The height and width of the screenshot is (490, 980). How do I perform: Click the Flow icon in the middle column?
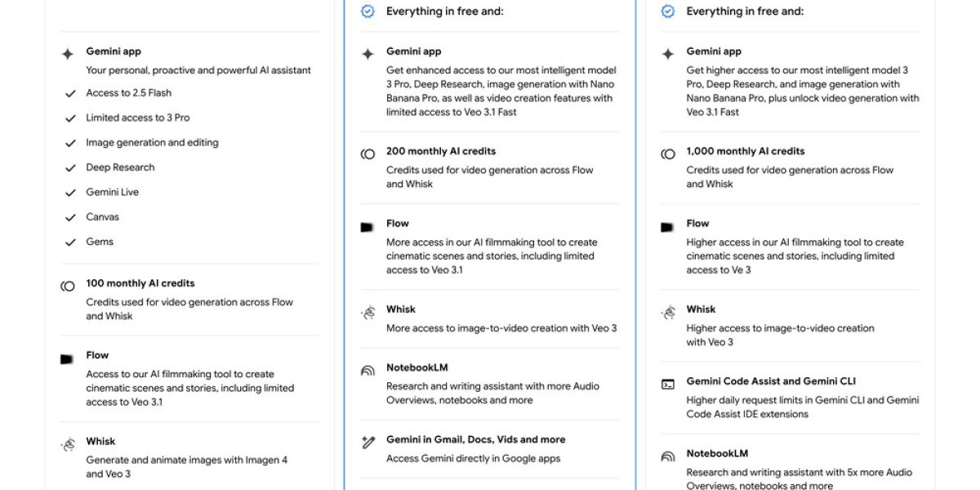(367, 227)
